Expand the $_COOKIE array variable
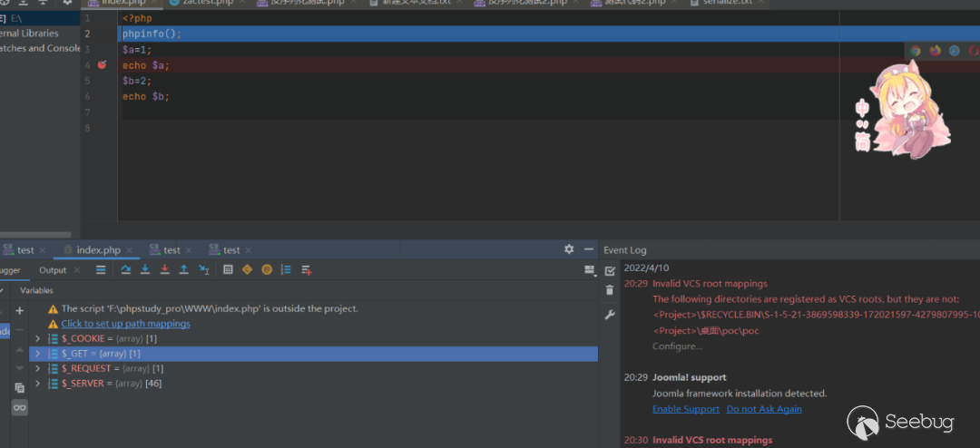The width and height of the screenshot is (980, 448). click(38, 338)
